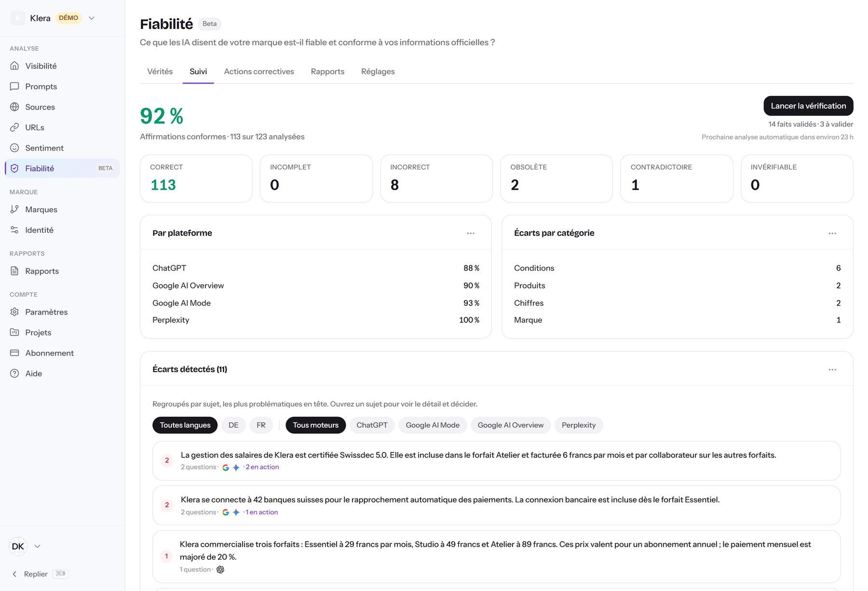The height and width of the screenshot is (591, 868).
Task: Click the Visibilité home icon
Action: (x=14, y=66)
